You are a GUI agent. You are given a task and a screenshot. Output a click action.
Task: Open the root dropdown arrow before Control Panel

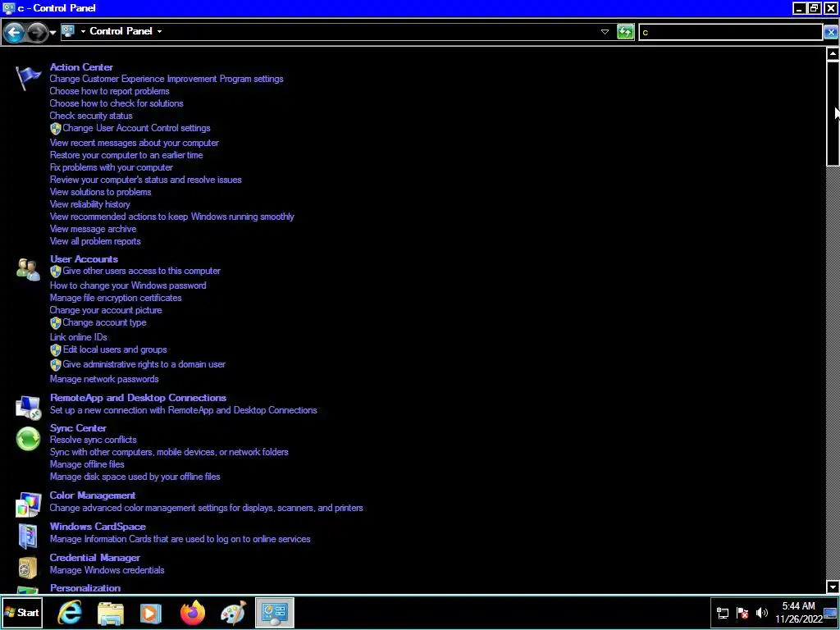[83, 31]
